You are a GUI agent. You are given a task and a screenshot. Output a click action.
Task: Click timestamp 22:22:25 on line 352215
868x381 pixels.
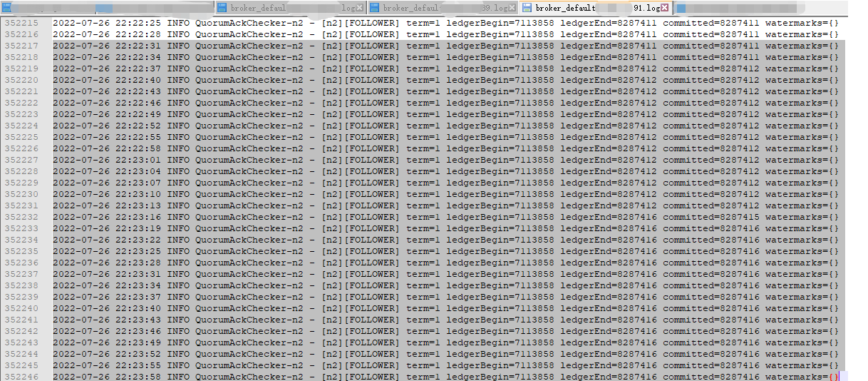(138, 23)
